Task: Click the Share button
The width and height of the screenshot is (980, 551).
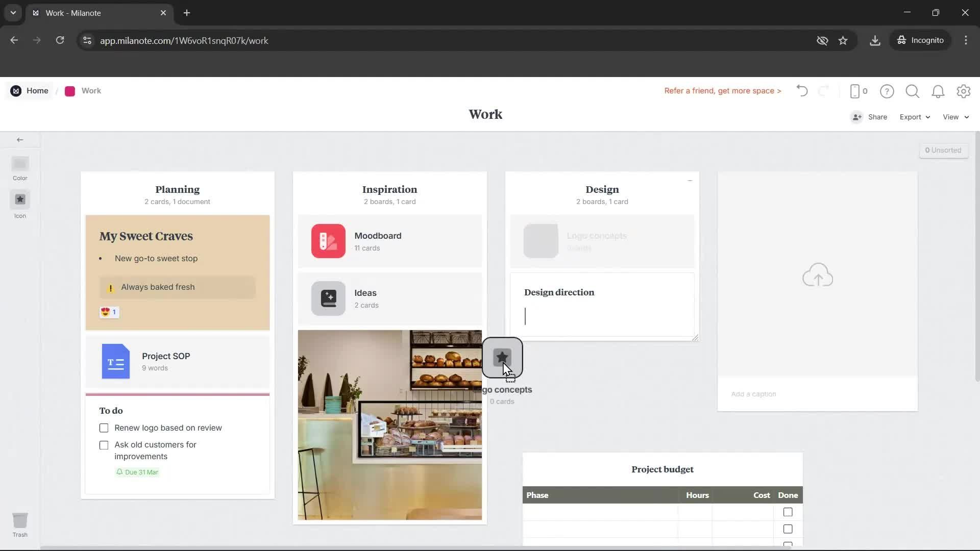Action: click(877, 117)
